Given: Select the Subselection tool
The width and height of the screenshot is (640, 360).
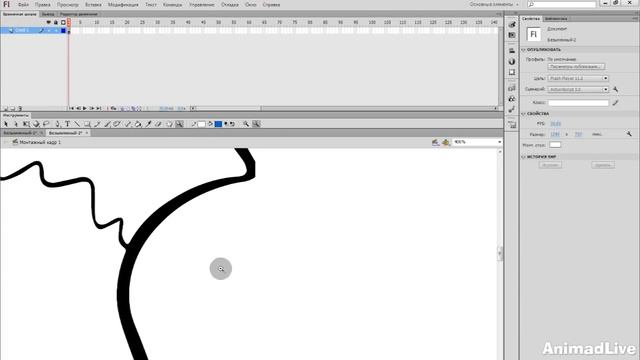Looking at the screenshot, I should [16, 124].
